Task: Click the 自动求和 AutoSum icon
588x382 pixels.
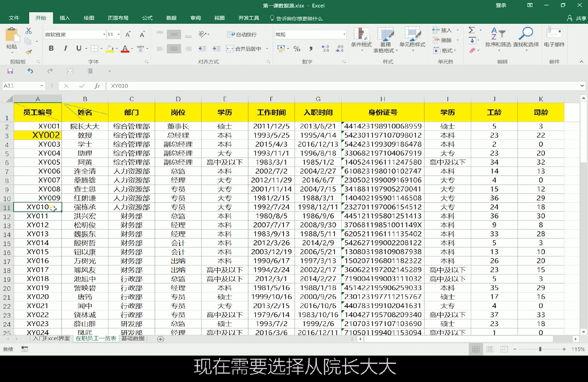Action: (x=472, y=30)
